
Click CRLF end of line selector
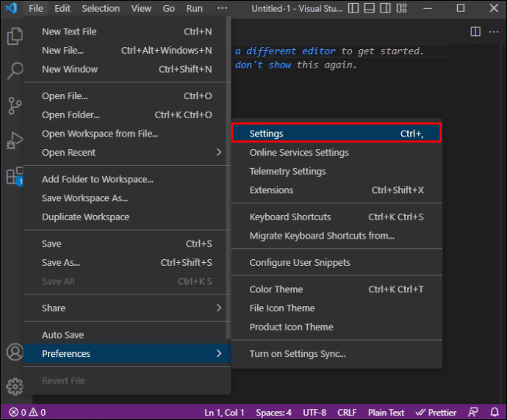tap(347, 412)
